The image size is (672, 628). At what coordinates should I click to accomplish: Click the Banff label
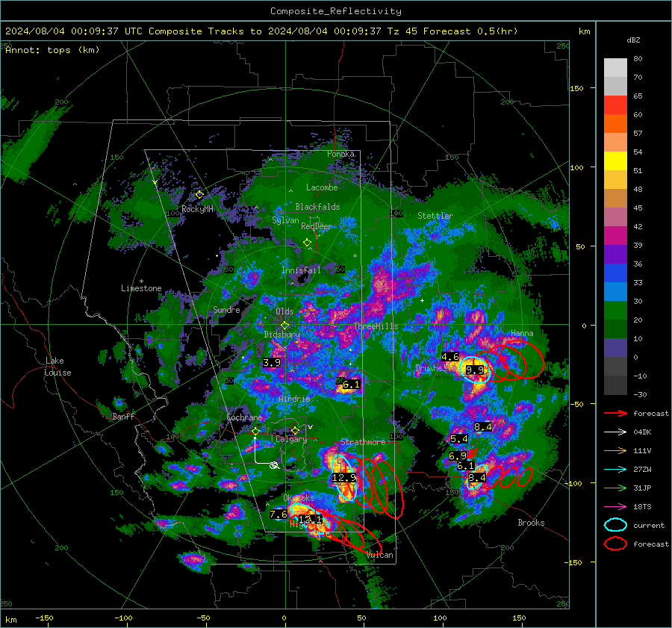[123, 416]
